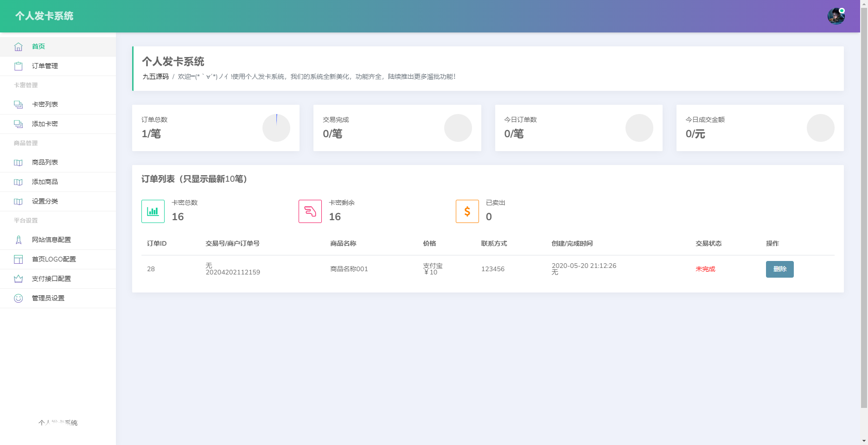Click the 订单总数 pie chart
The height and width of the screenshot is (445, 868).
click(x=276, y=128)
